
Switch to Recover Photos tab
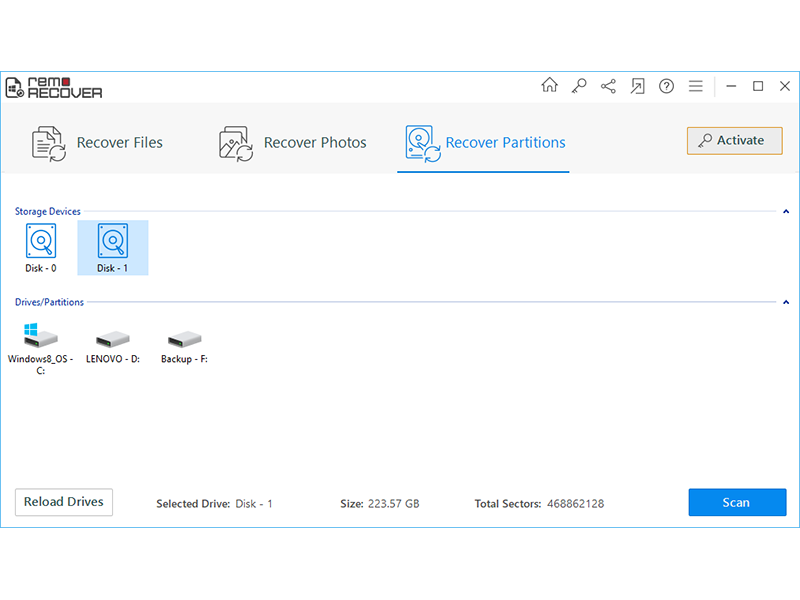pyautogui.click(x=292, y=143)
